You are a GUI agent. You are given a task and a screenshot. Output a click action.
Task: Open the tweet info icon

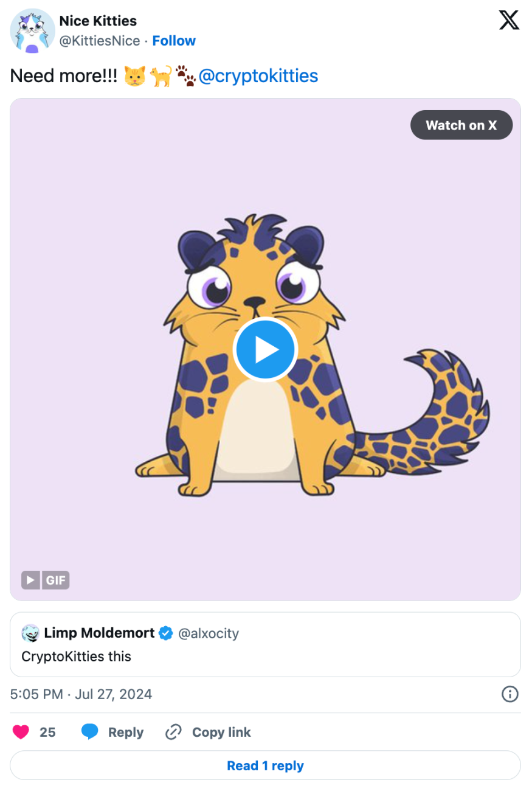(509, 694)
